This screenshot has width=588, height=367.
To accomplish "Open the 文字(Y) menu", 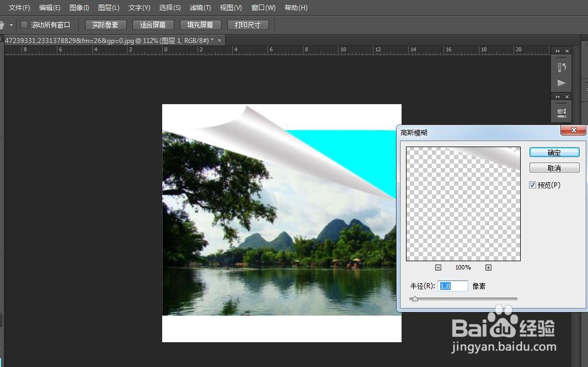I will [x=139, y=8].
